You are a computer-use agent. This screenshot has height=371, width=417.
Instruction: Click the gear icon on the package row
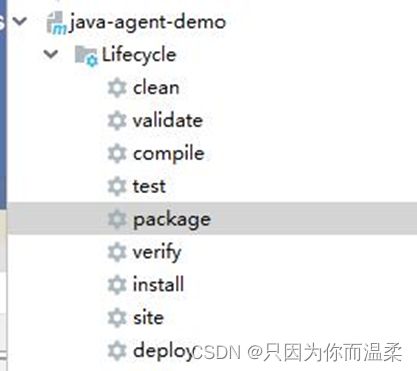point(117,219)
